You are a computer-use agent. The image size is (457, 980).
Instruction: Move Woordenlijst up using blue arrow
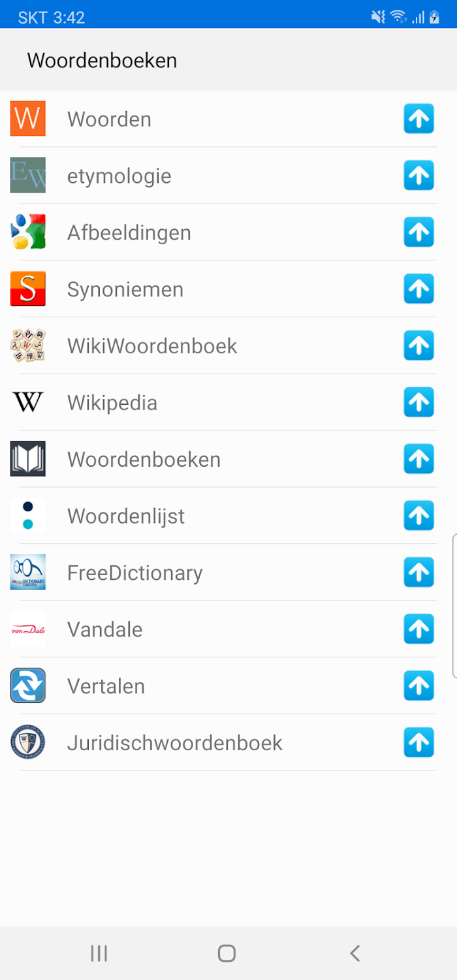[x=418, y=516]
